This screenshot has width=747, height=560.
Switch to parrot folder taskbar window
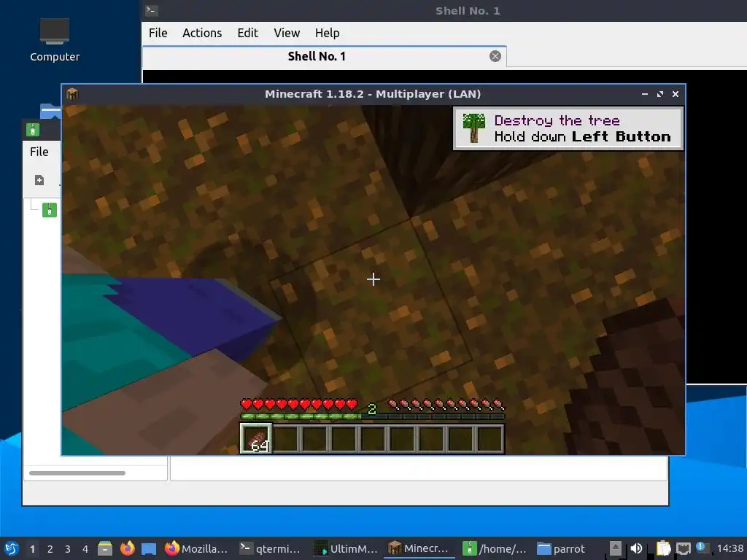click(561, 548)
